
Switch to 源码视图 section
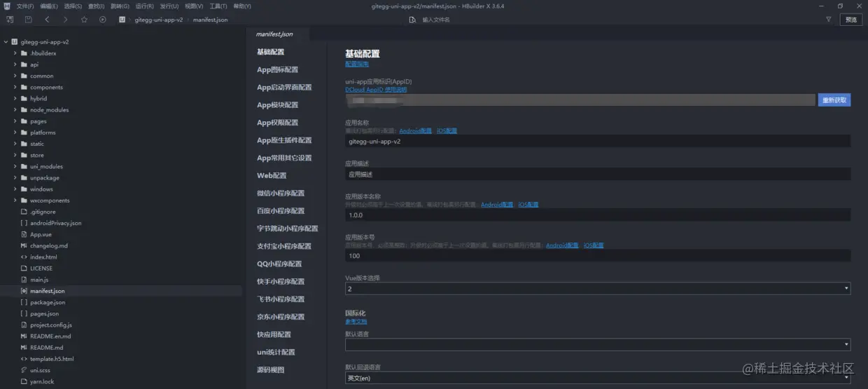pyautogui.click(x=270, y=370)
